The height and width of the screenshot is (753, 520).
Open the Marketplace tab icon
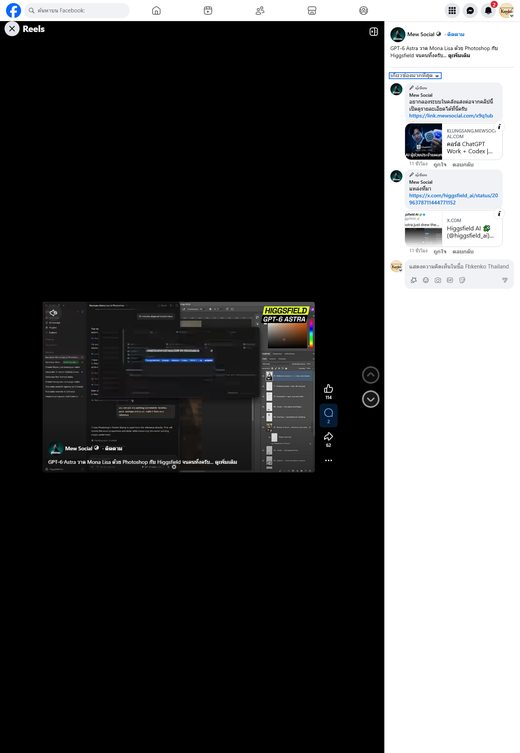point(312,11)
